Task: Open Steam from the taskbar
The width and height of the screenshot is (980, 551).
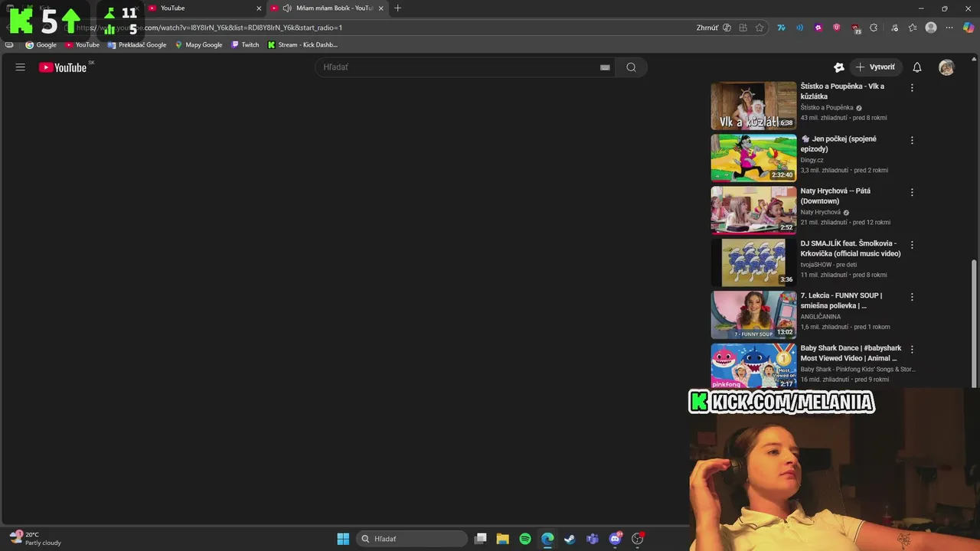Action: click(x=570, y=539)
